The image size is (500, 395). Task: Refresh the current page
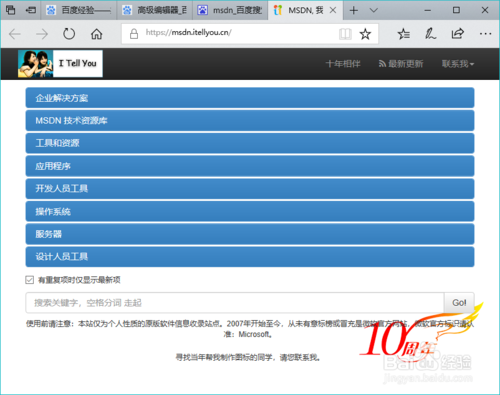click(69, 34)
